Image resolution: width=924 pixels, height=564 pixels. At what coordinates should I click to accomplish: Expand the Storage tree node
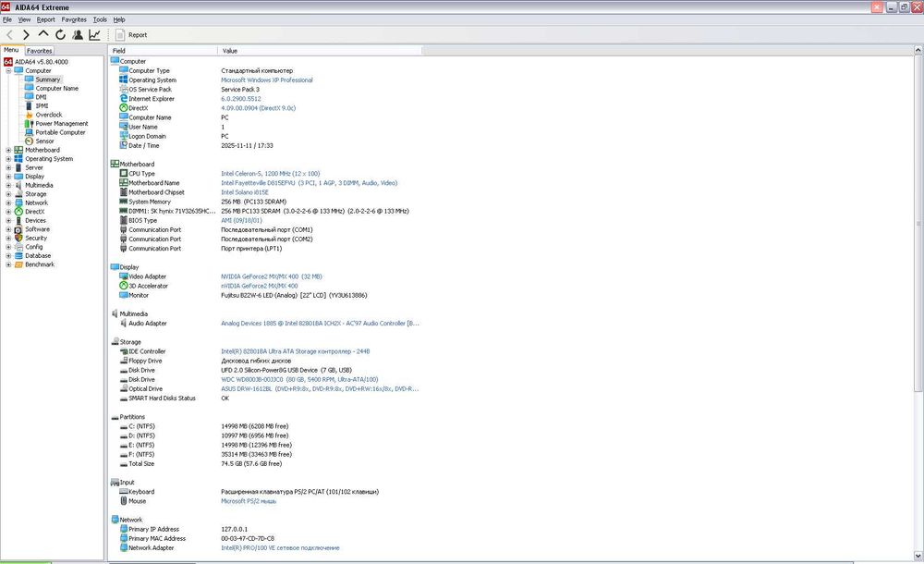[9, 194]
